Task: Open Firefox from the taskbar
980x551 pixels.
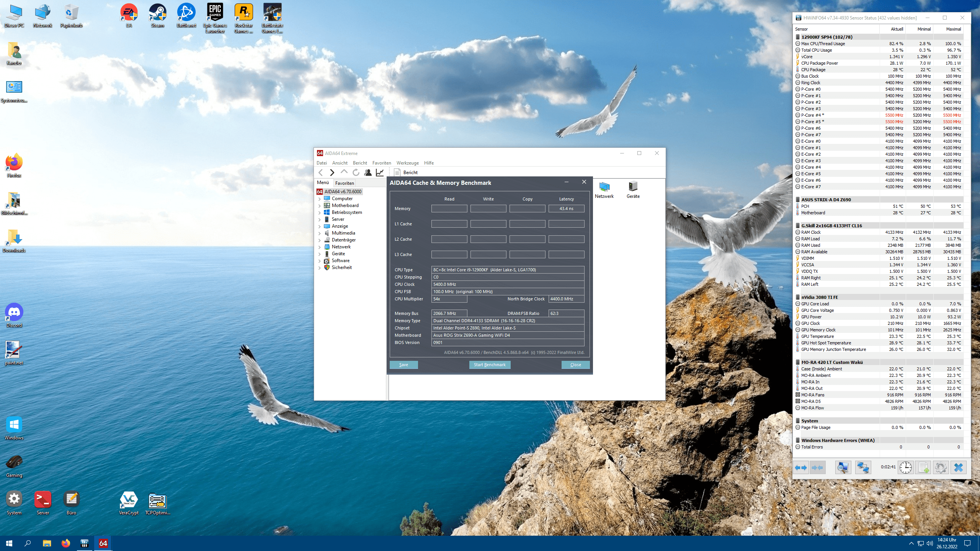Action: pos(66,543)
